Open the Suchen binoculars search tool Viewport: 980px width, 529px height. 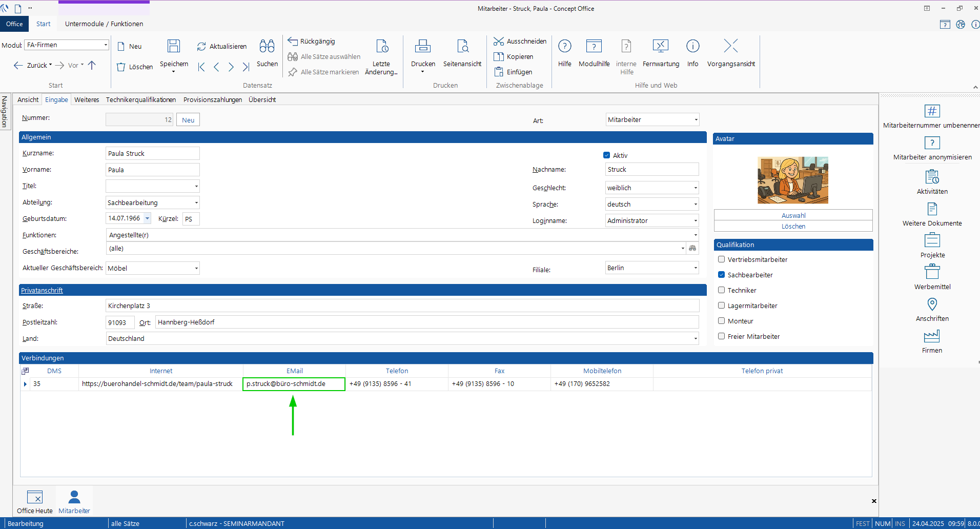267,47
